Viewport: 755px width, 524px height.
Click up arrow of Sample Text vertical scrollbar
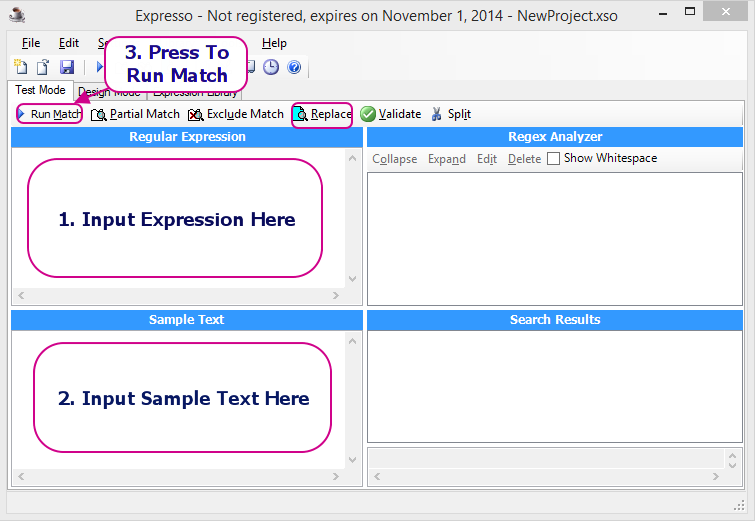[x=352, y=341]
